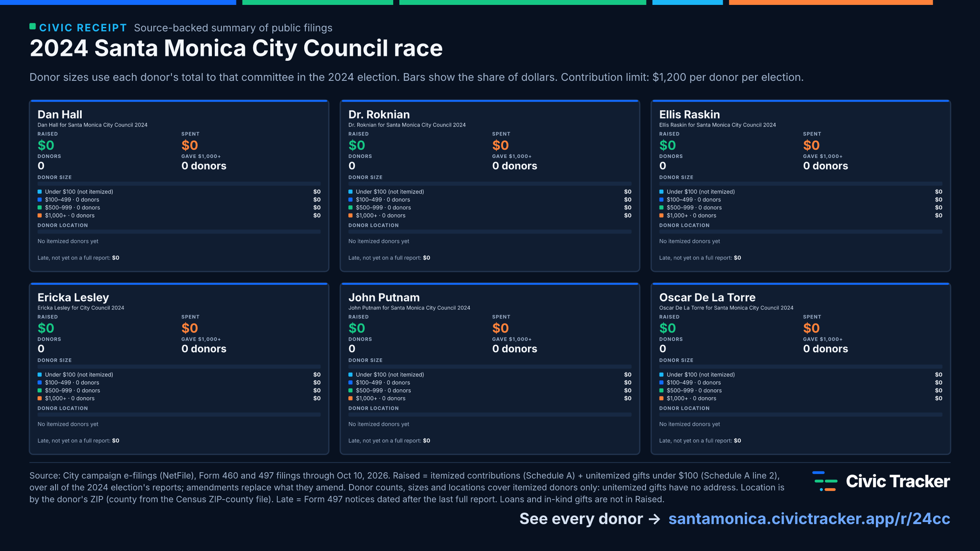This screenshot has height=551, width=980.
Task: Click John Putnam's donor location bar
Action: (x=490, y=415)
